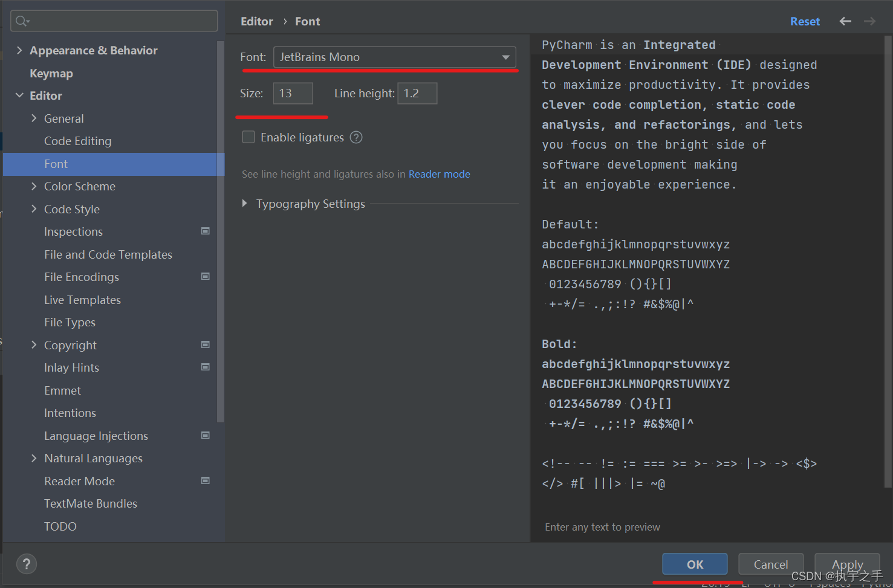The width and height of the screenshot is (893, 588).
Task: Open Inspections settings page
Action: tap(73, 231)
